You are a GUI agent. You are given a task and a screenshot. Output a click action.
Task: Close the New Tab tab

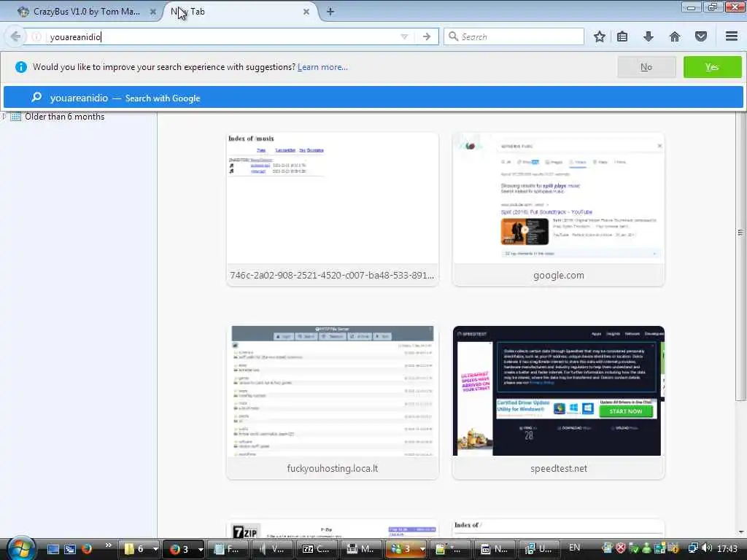click(x=306, y=12)
